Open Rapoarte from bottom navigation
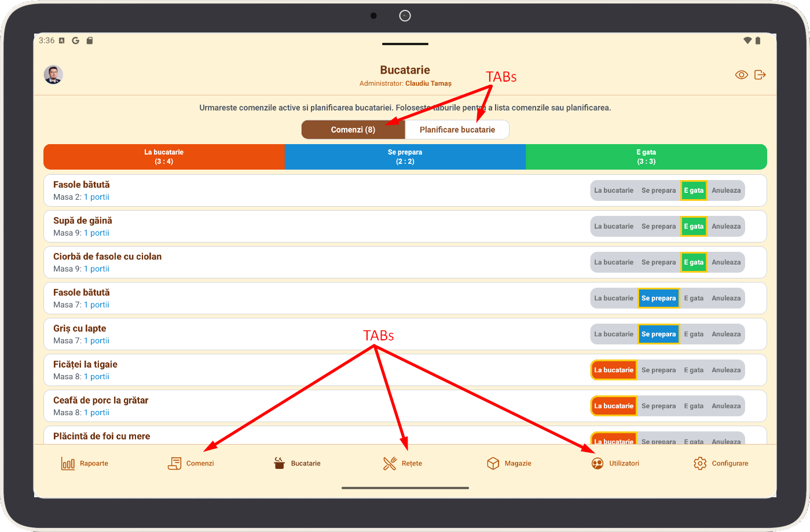The height and width of the screenshot is (532, 810). (85, 463)
